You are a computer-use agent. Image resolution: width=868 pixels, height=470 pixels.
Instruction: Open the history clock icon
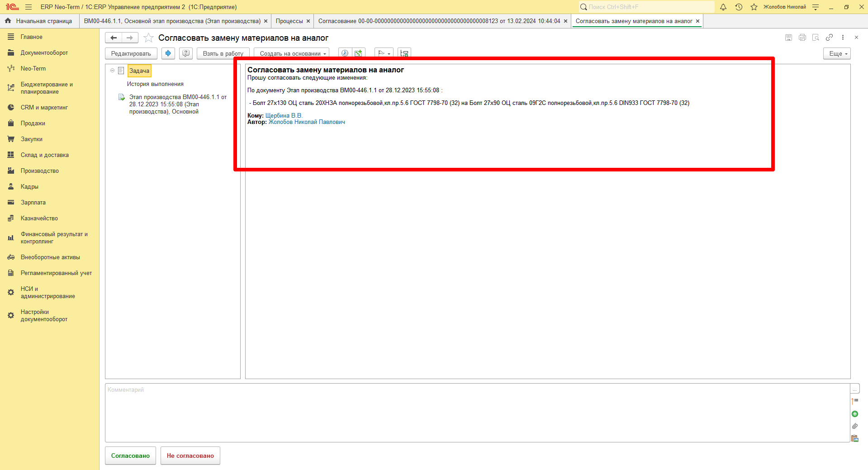[x=739, y=7]
